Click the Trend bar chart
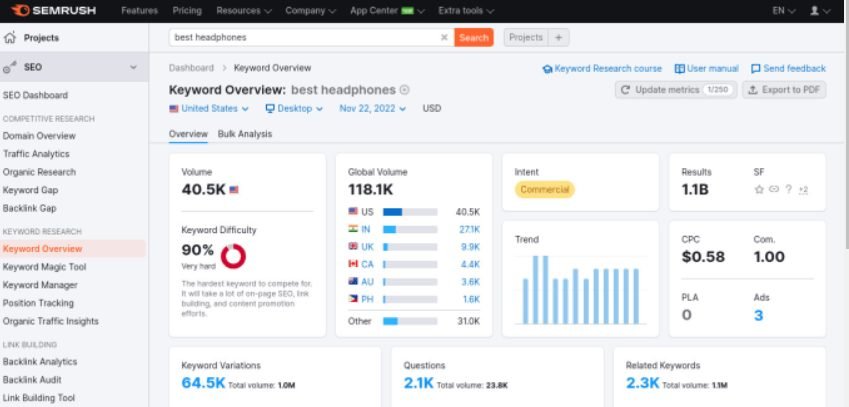This screenshot has width=849, height=407. (580, 290)
